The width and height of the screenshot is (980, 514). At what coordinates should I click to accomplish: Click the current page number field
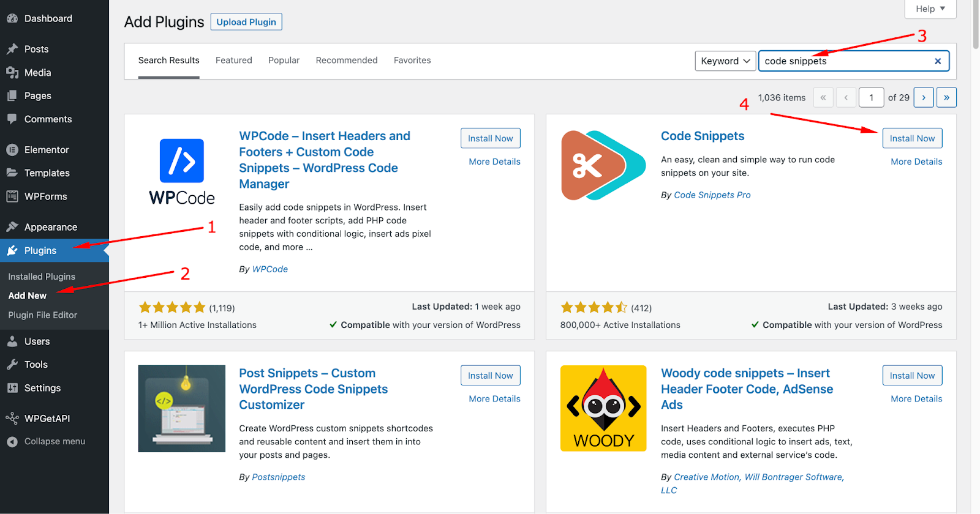click(871, 97)
